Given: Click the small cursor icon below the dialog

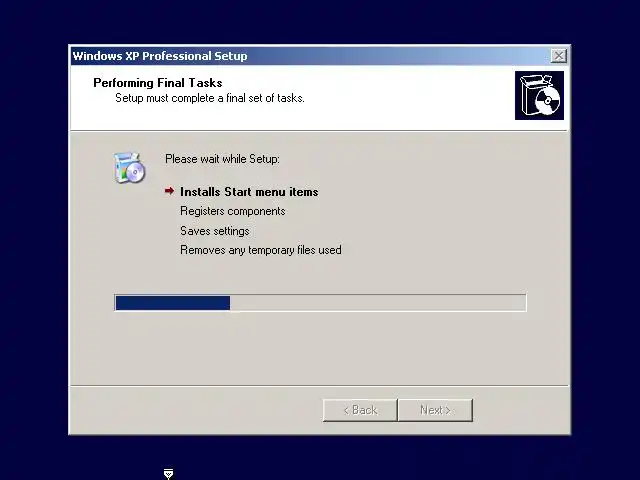Looking at the screenshot, I should coord(168,474).
